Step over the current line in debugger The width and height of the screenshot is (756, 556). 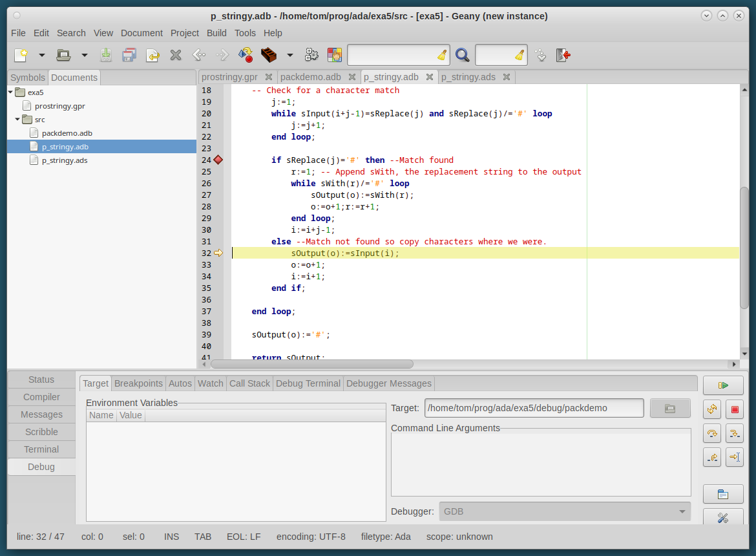711,433
